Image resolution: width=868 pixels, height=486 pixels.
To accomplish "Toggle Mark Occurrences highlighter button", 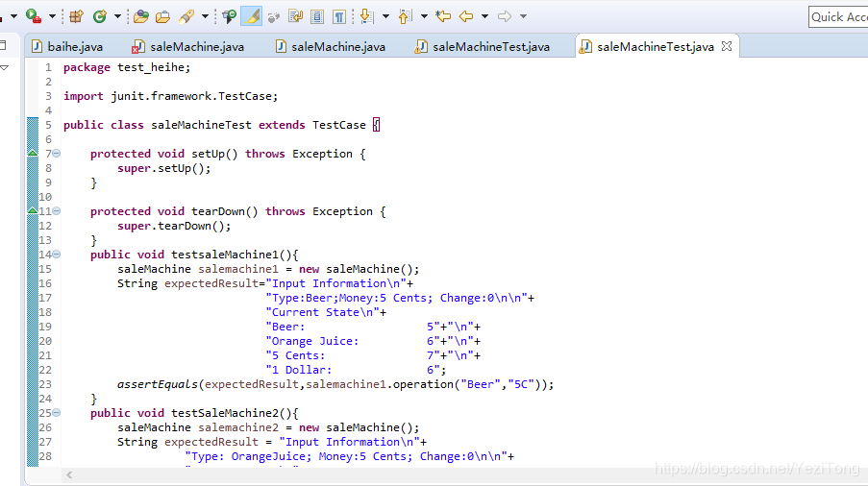I will [x=251, y=16].
